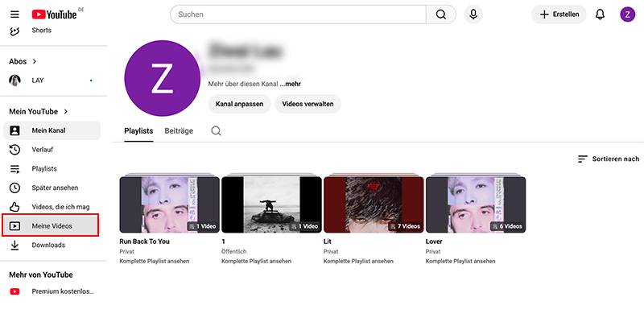Expand the Mein YouTube section
This screenshot has height=322, width=644.
coord(39,112)
